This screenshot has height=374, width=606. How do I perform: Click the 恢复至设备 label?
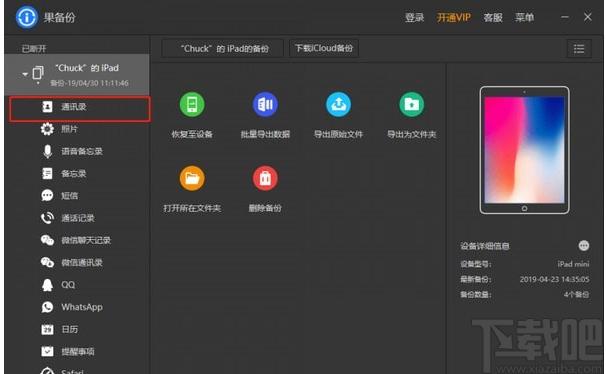(x=192, y=134)
